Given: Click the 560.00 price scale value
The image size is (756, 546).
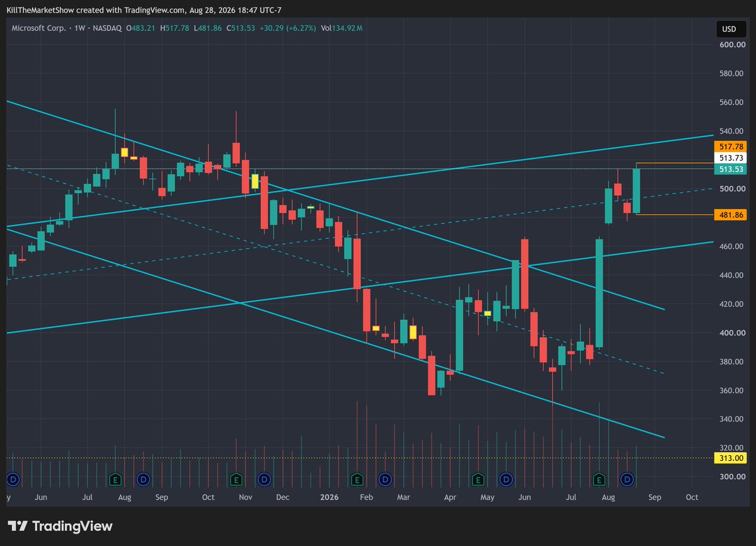Looking at the screenshot, I should coord(733,102).
